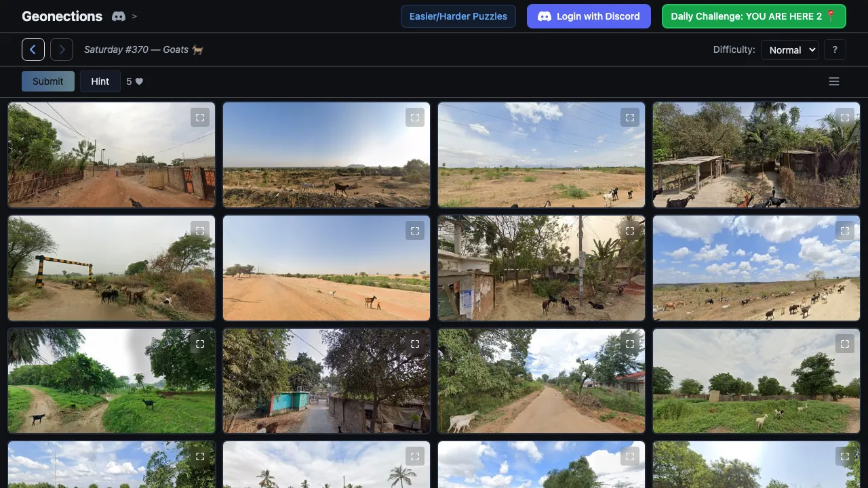Go to the next puzzle arrow
Viewport: 868px width, 488px height.
[x=62, y=49]
